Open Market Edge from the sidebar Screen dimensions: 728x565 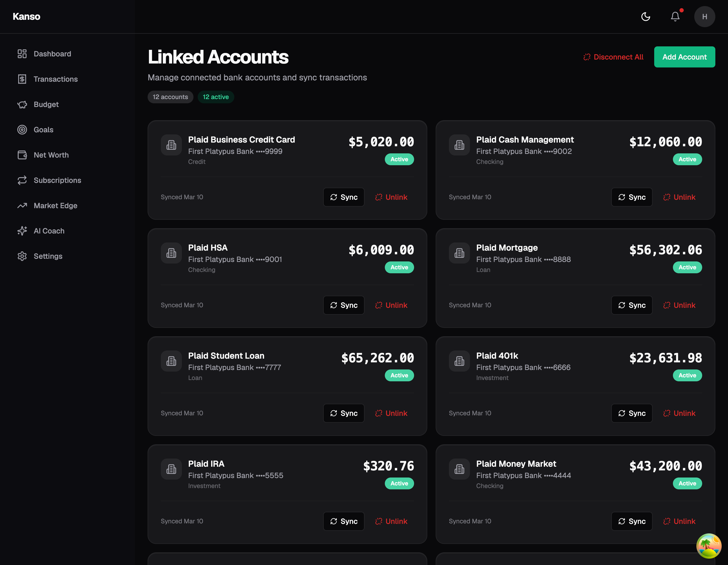55,206
